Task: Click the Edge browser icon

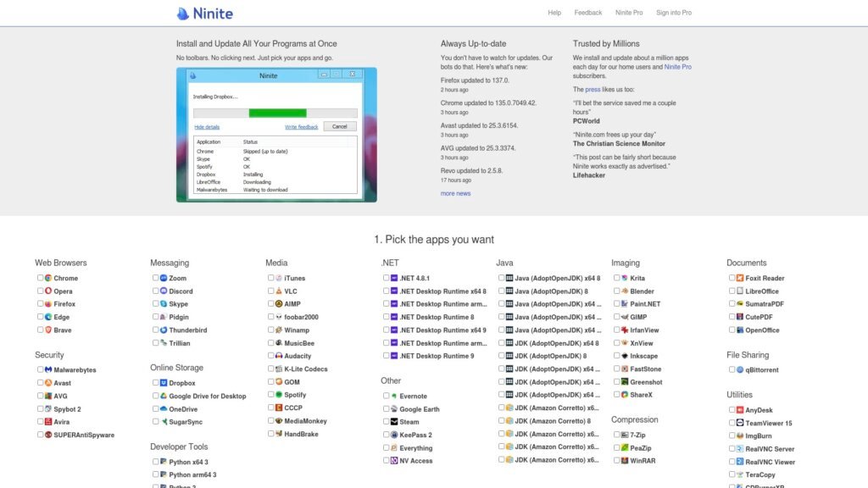Action: (x=48, y=317)
